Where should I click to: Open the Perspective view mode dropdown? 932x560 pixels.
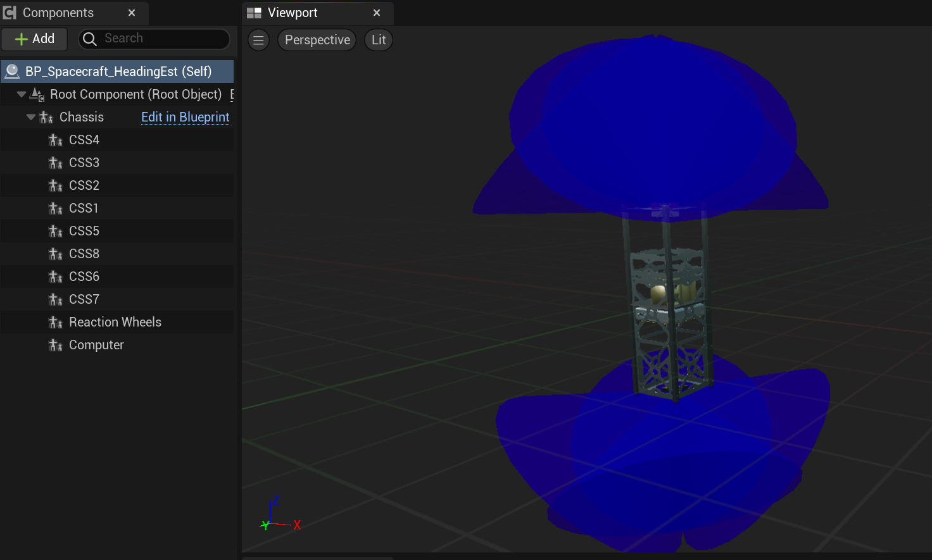pos(317,40)
